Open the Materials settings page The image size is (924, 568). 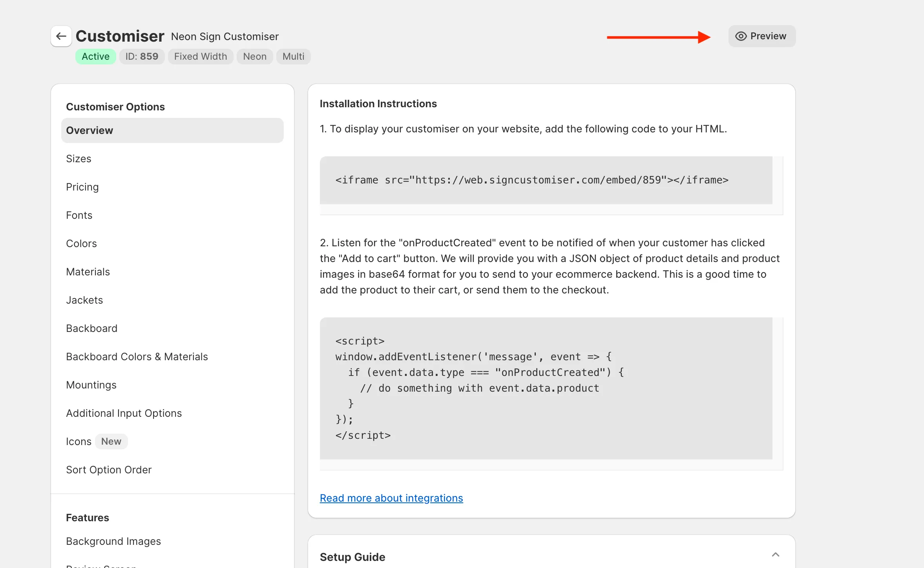coord(88,271)
